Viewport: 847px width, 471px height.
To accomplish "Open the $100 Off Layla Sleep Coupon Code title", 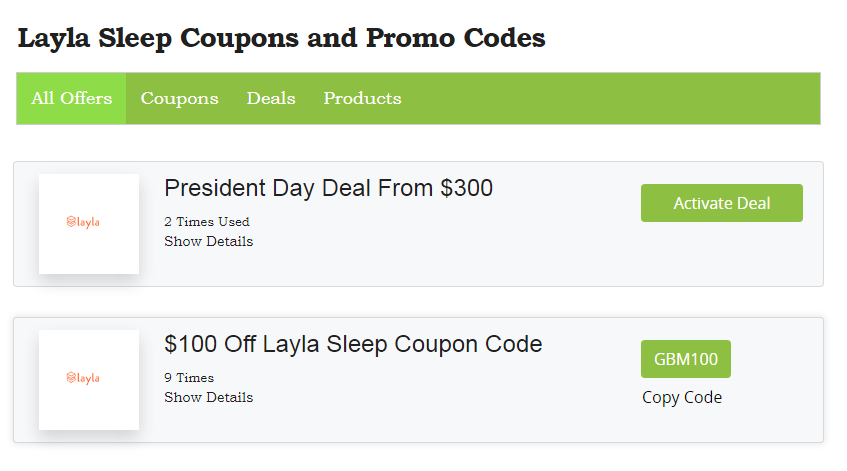I will pyautogui.click(x=352, y=344).
